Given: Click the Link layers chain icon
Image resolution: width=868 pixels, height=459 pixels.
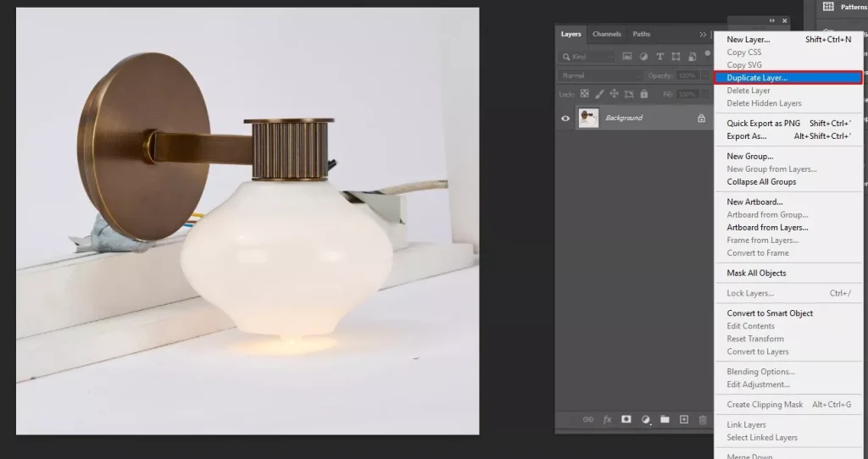Looking at the screenshot, I should click(x=588, y=420).
